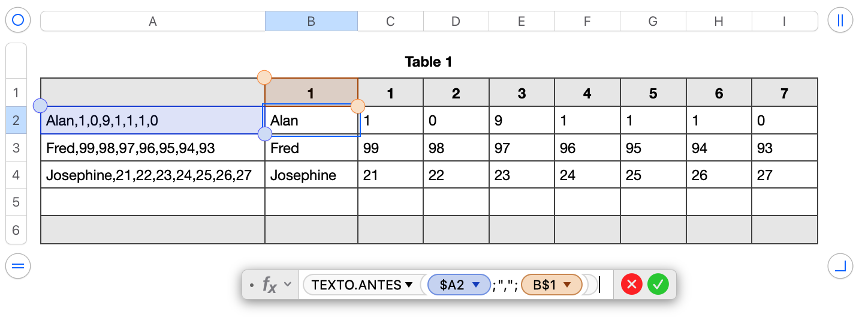Select the cell with value 99
Screen dimensions: 868x317
pos(390,148)
